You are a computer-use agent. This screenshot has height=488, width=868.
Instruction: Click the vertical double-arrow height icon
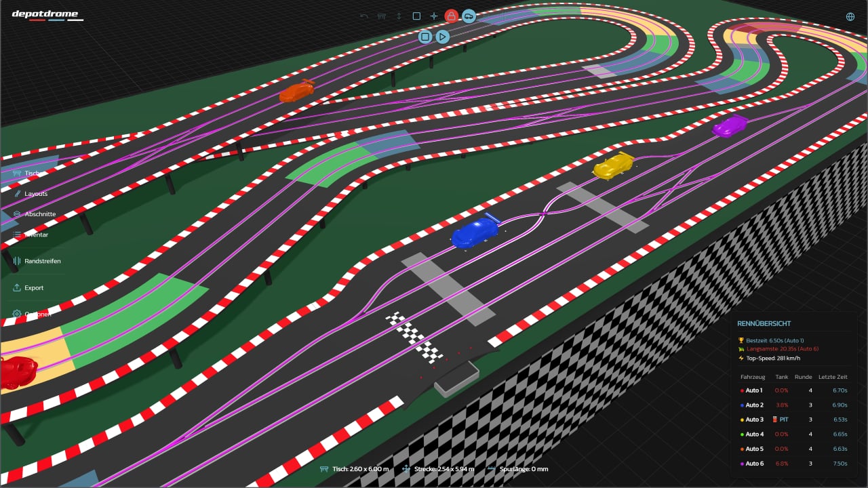[x=399, y=16]
